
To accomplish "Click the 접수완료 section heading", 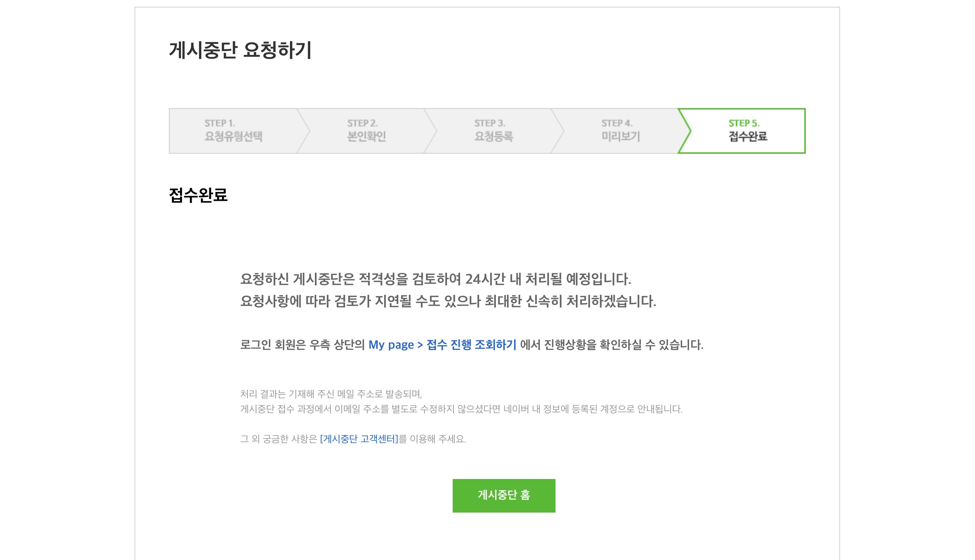I will pos(198,195).
